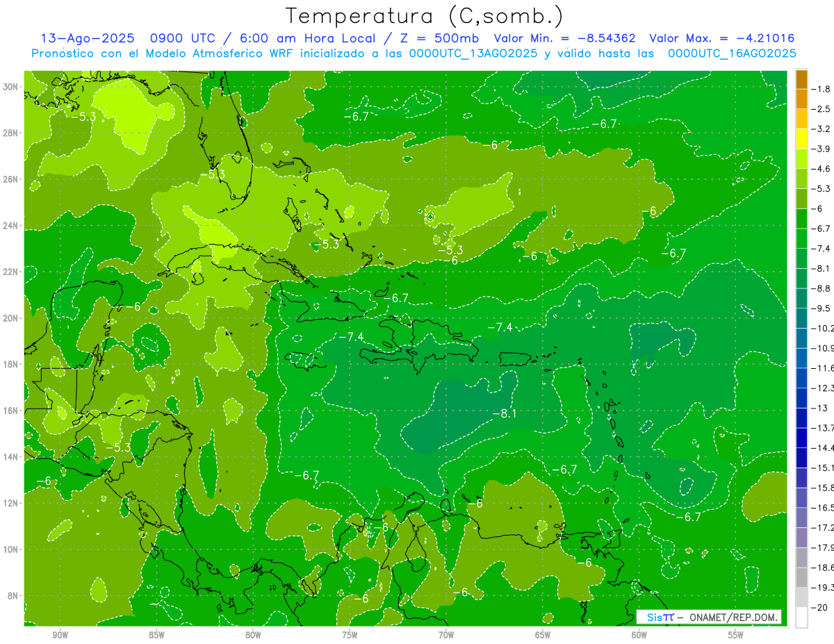Click the orange swatch between -1.8 and -2.5
Viewport: 834px width, 644px height.
[801, 99]
